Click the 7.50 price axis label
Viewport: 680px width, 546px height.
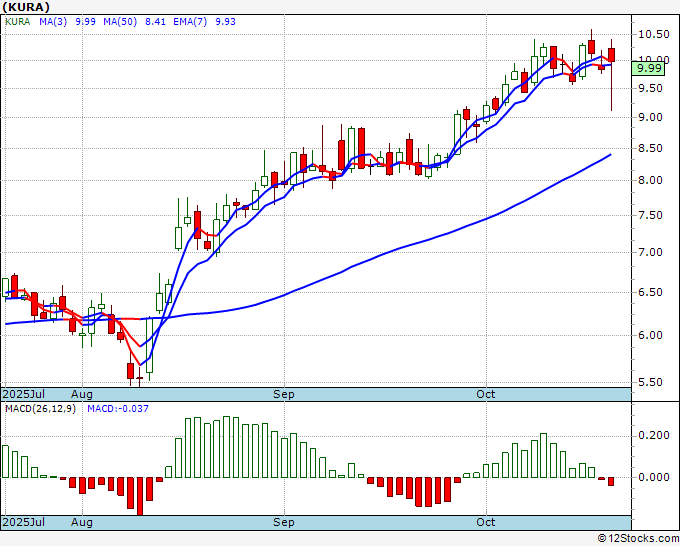pyautogui.click(x=650, y=216)
